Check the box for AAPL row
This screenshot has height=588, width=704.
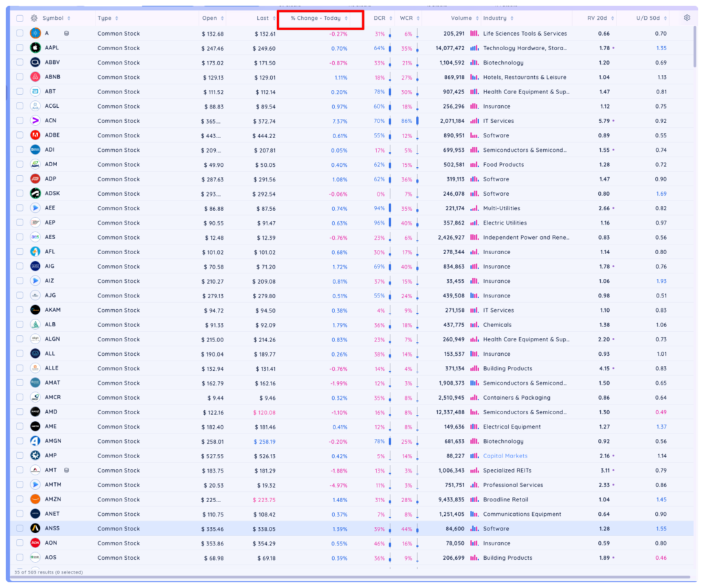pyautogui.click(x=20, y=47)
